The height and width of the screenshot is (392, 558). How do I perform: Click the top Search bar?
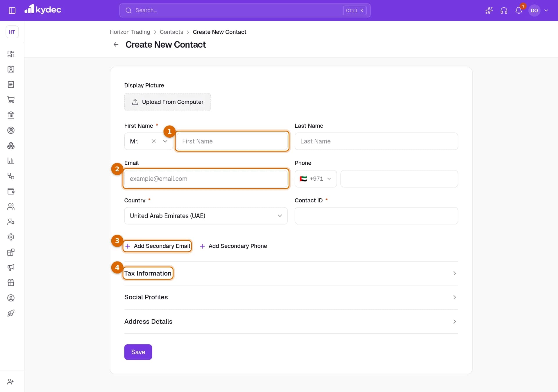point(245,10)
